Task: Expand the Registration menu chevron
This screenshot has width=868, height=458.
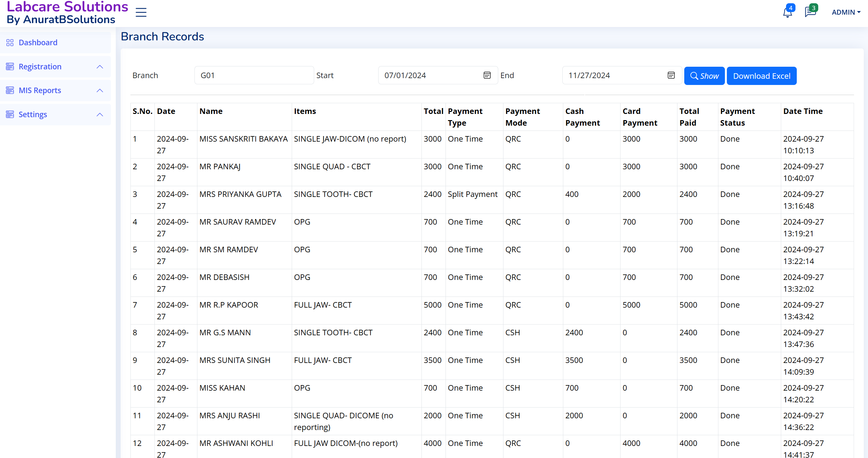Action: [100, 66]
